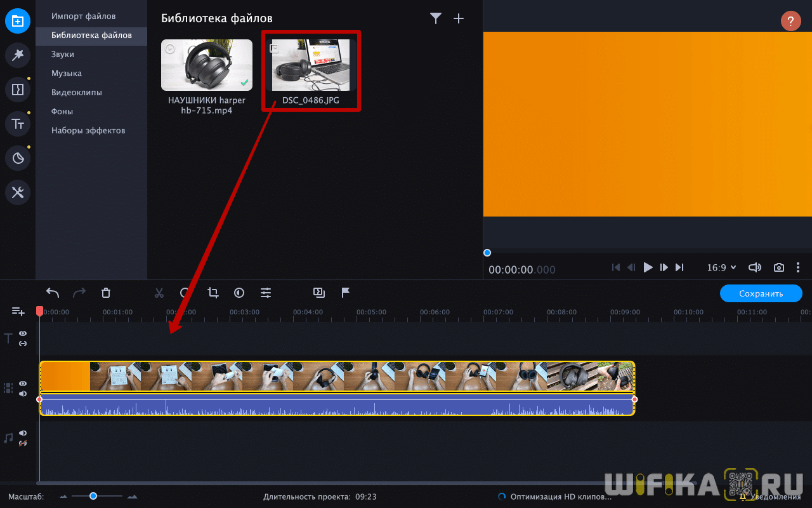Click the preview seek bar handle
This screenshot has width=812, height=508.
click(x=487, y=253)
